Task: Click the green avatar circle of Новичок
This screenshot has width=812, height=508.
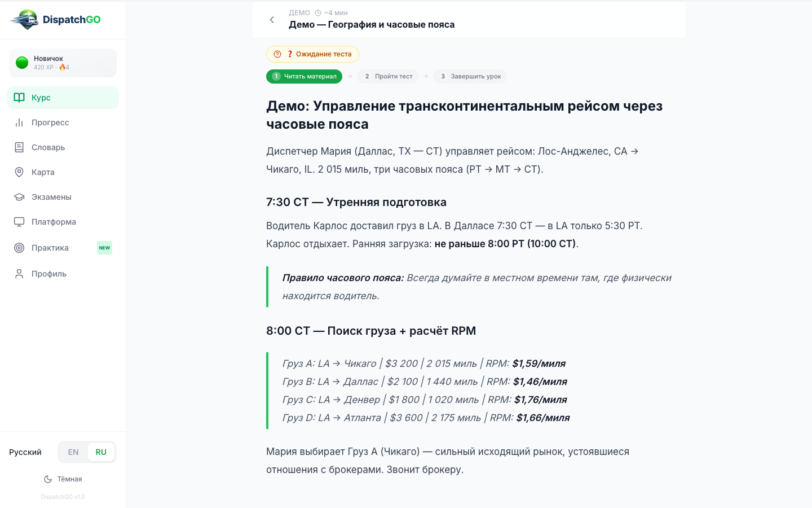Action: [x=22, y=63]
